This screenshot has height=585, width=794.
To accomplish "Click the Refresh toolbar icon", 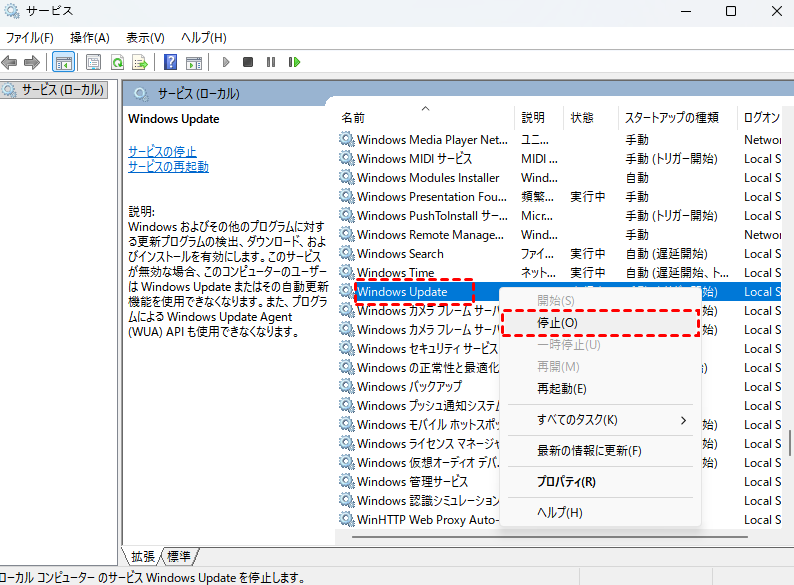I will [117, 62].
